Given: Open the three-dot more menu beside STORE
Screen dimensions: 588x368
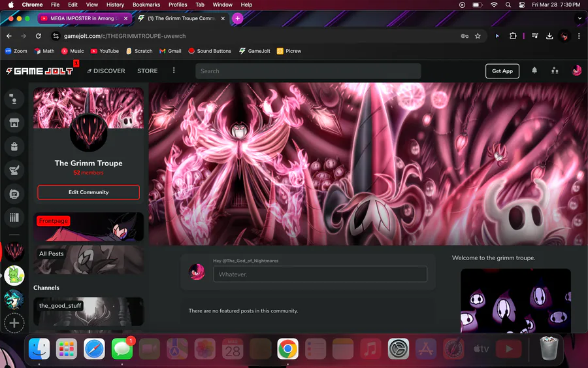Looking at the screenshot, I should 174,71.
